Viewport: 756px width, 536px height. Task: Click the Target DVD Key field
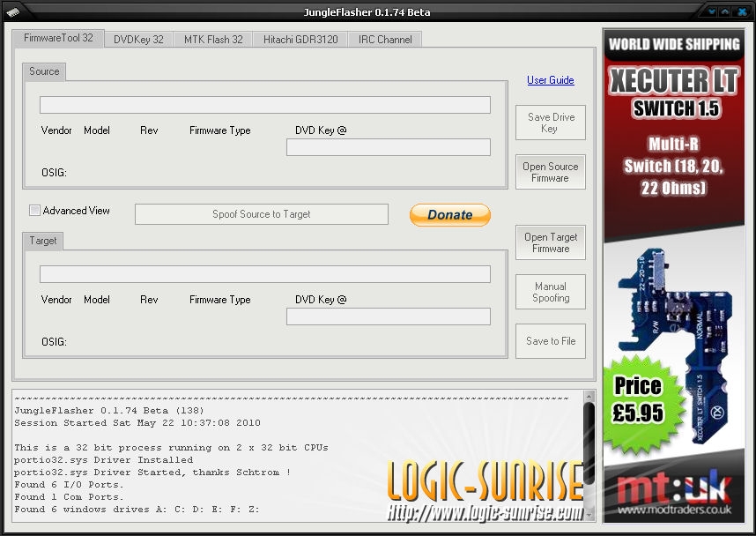(389, 316)
